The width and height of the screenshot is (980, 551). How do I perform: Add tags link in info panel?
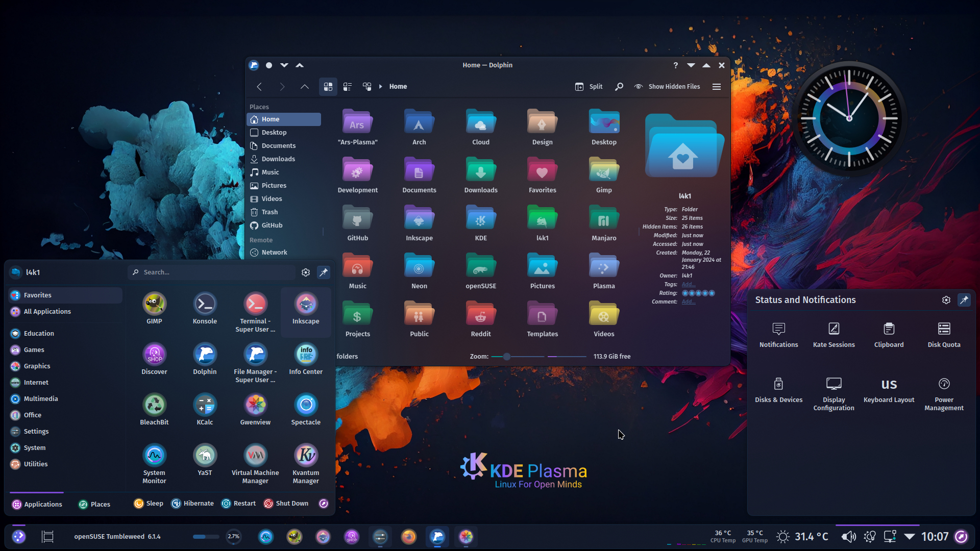pos(689,285)
